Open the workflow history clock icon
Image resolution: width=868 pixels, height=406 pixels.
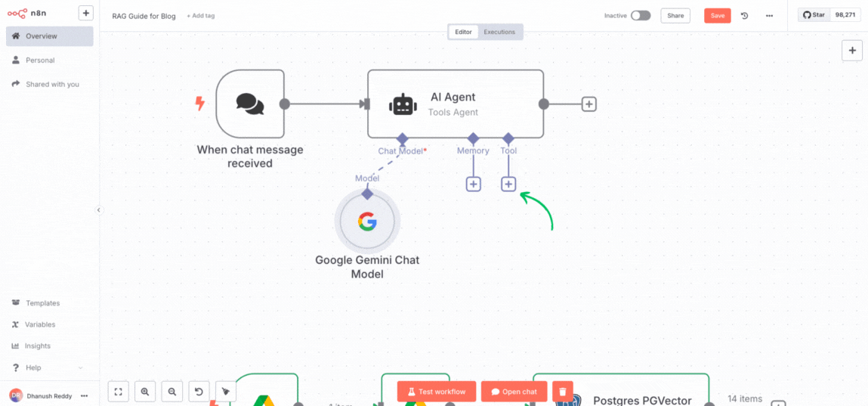coord(744,16)
